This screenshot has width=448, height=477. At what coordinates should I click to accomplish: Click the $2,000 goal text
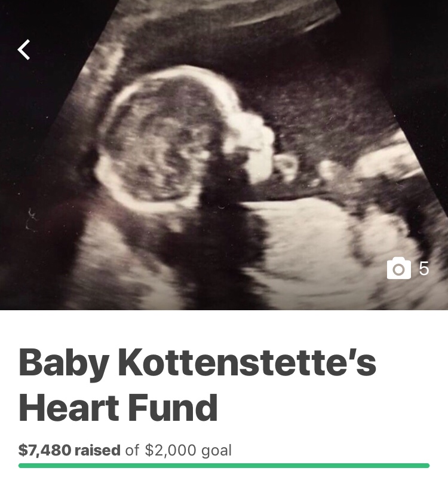point(188,451)
